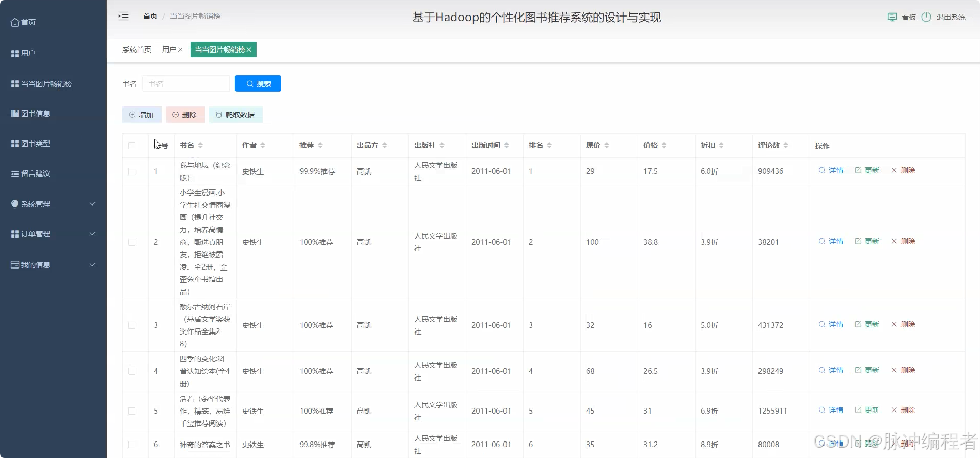
Task: Click the 留言建议 list icon in sidebar
Action: (15, 173)
